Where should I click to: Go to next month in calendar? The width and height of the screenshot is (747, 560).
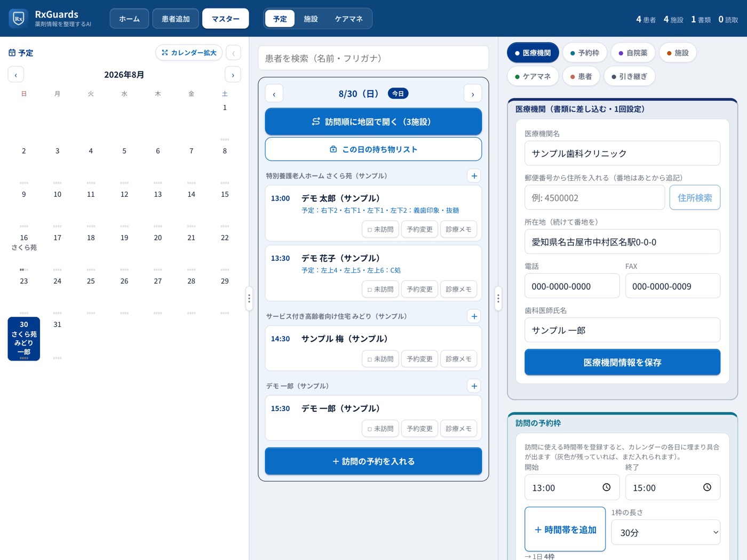tap(233, 75)
